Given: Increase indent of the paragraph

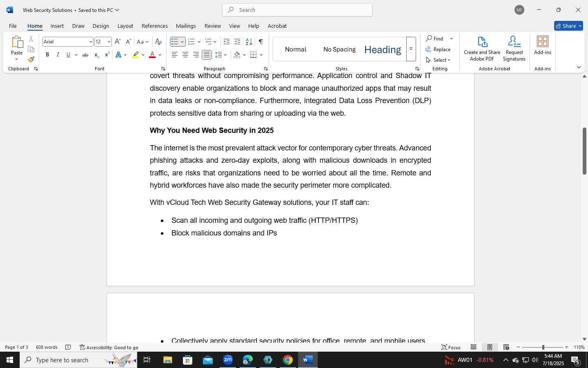Looking at the screenshot, I should coord(237,42).
